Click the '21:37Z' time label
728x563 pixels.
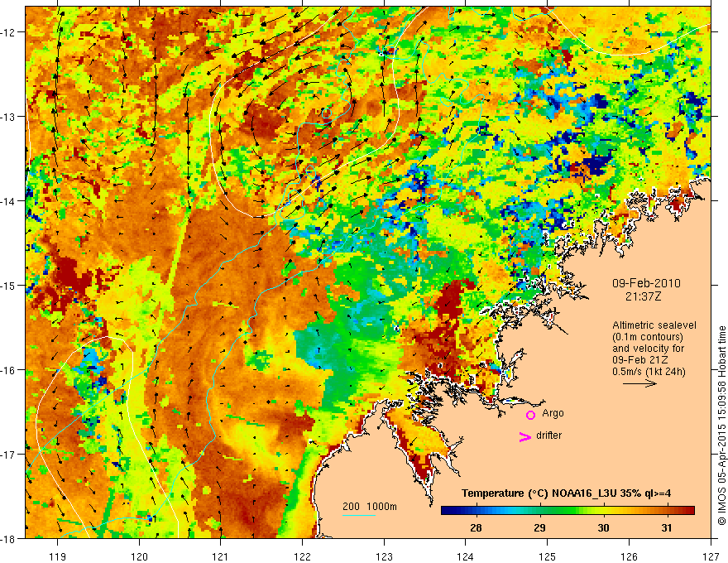643,296
